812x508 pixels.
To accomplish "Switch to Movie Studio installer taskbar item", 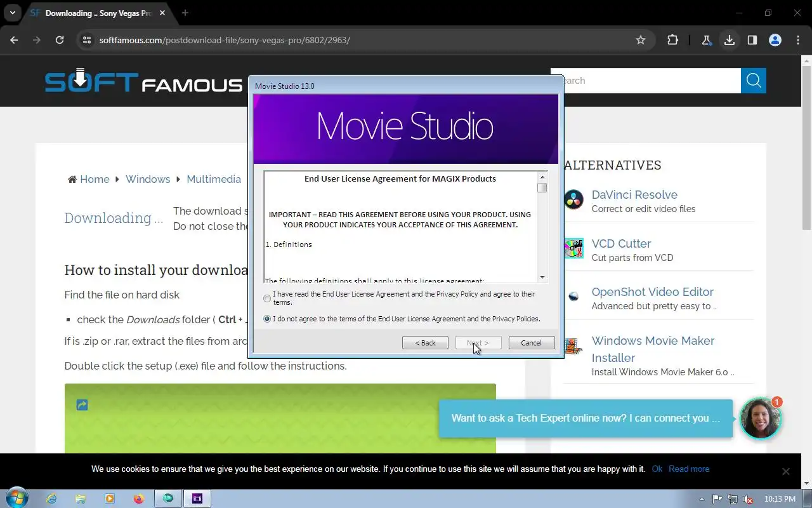I will (x=197, y=499).
